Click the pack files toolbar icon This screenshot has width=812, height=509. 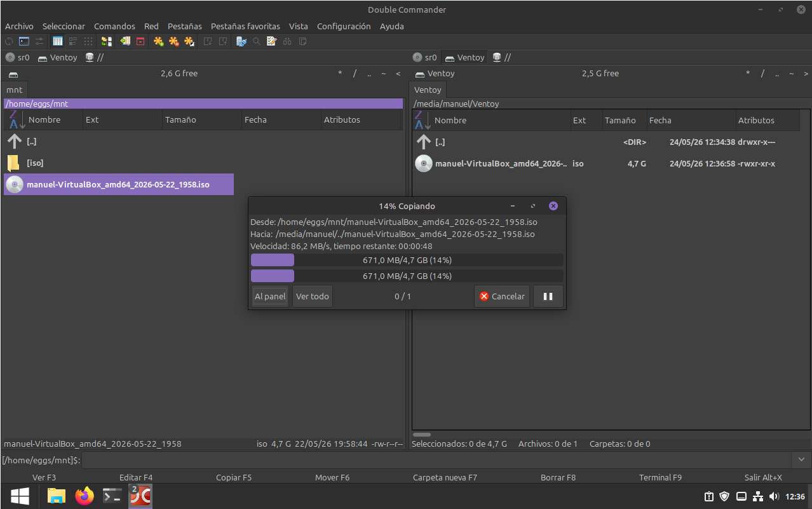coord(125,41)
